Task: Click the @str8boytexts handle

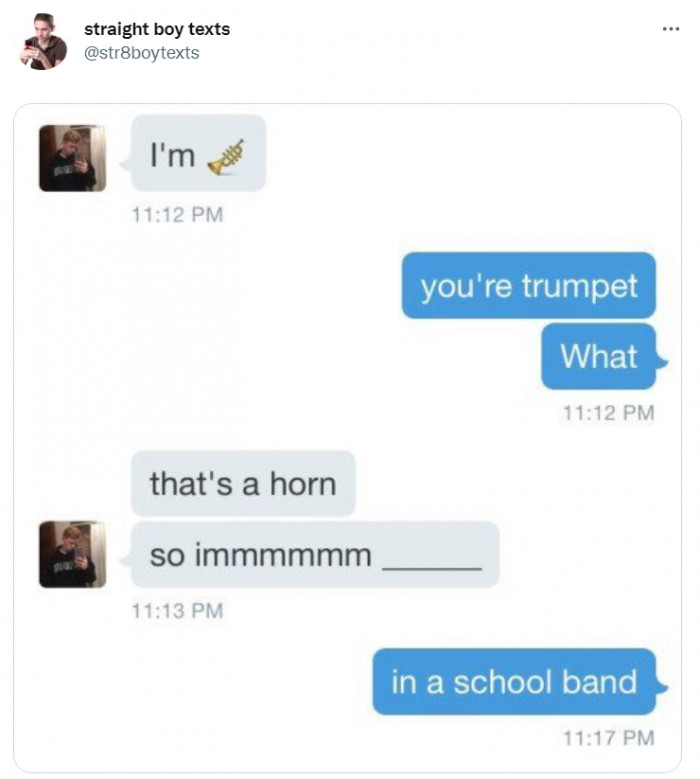Action: pyautogui.click(x=142, y=53)
